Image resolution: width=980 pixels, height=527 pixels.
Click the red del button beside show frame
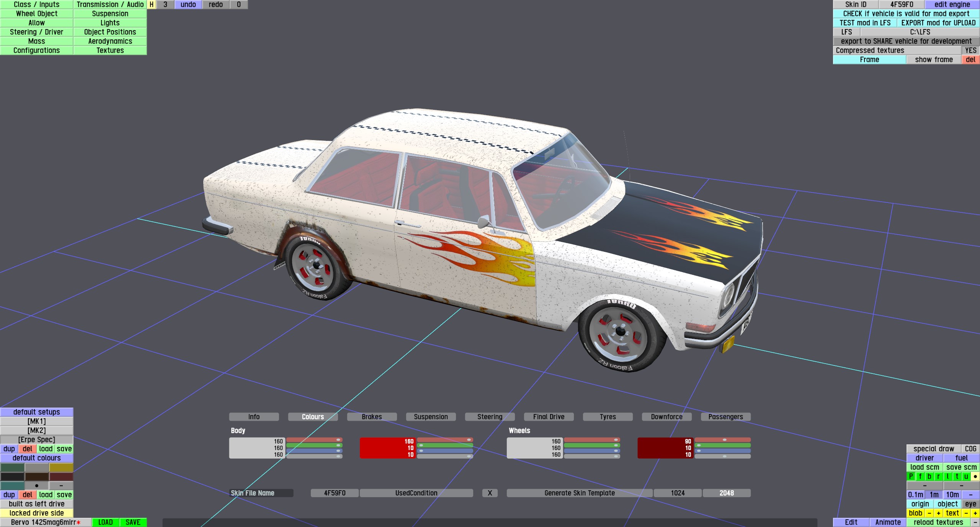970,60
